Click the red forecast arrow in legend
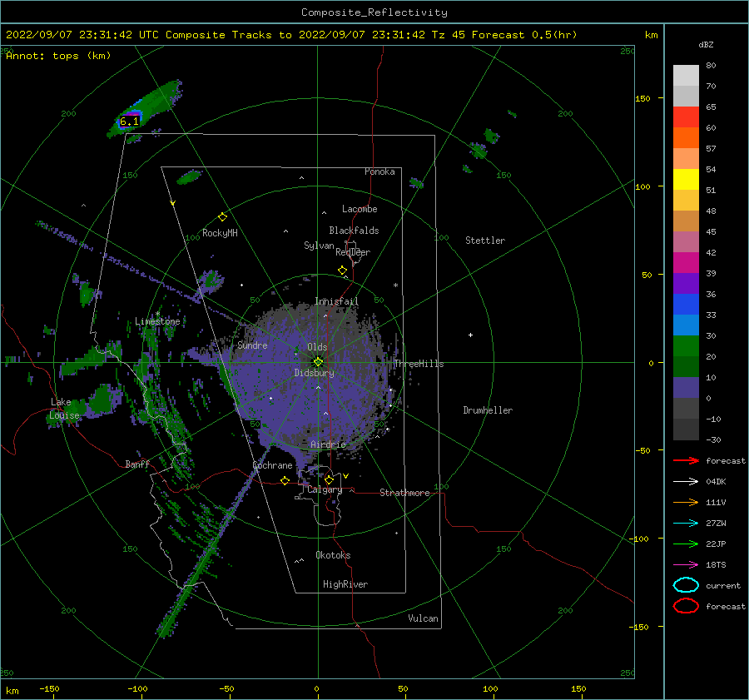749x700 pixels. point(686,460)
